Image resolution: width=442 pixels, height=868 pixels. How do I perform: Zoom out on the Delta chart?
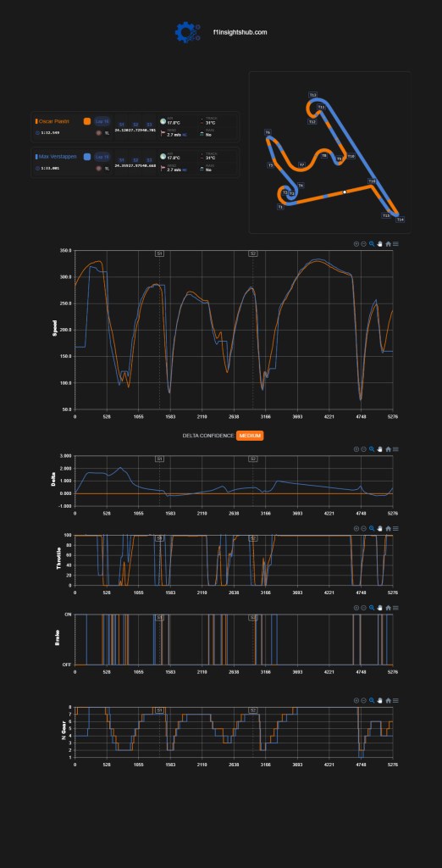[x=363, y=449]
